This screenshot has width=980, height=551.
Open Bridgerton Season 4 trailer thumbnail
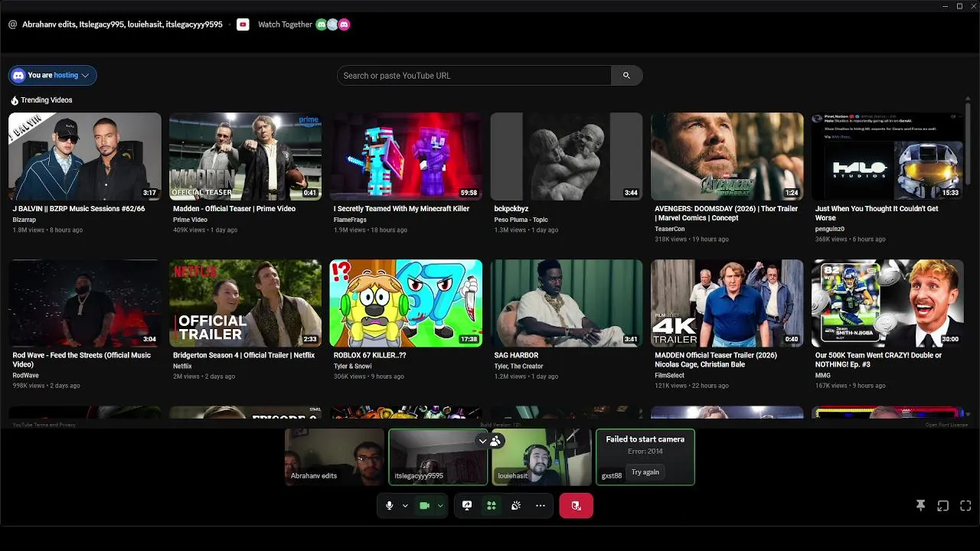pyautogui.click(x=245, y=303)
